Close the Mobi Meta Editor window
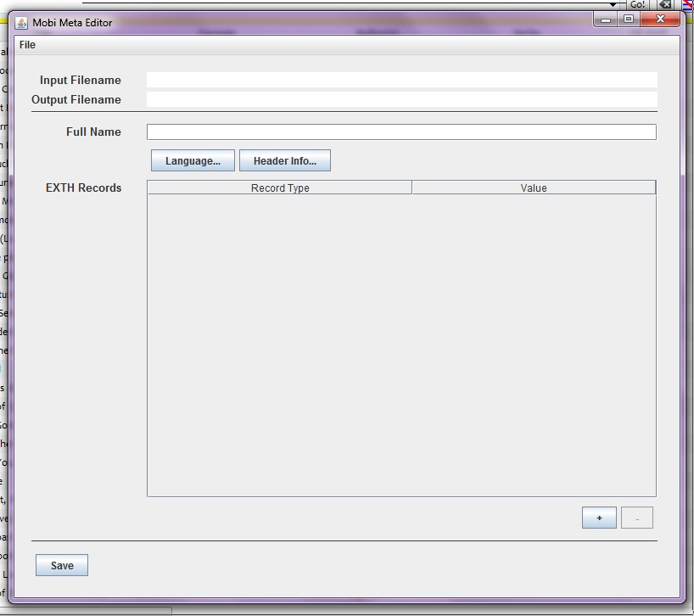Screen dimensions: 694x616 pos(660,20)
